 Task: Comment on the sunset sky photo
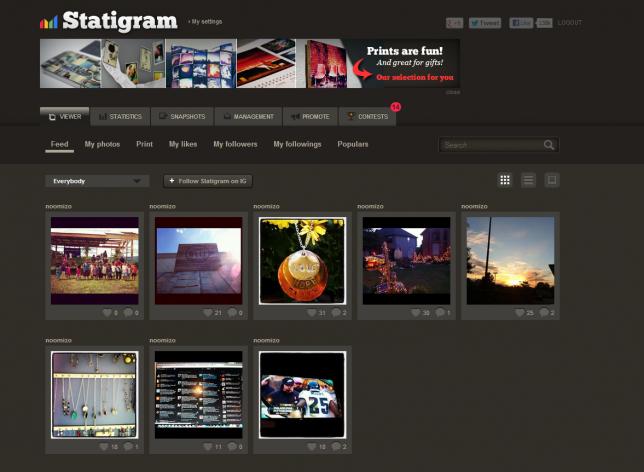coord(544,313)
